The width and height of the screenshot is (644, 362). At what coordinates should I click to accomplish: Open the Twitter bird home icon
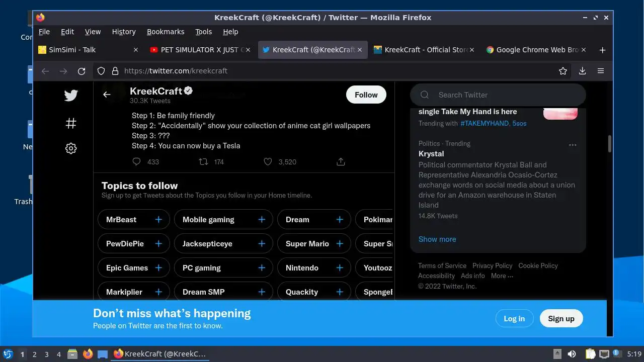pos(71,96)
